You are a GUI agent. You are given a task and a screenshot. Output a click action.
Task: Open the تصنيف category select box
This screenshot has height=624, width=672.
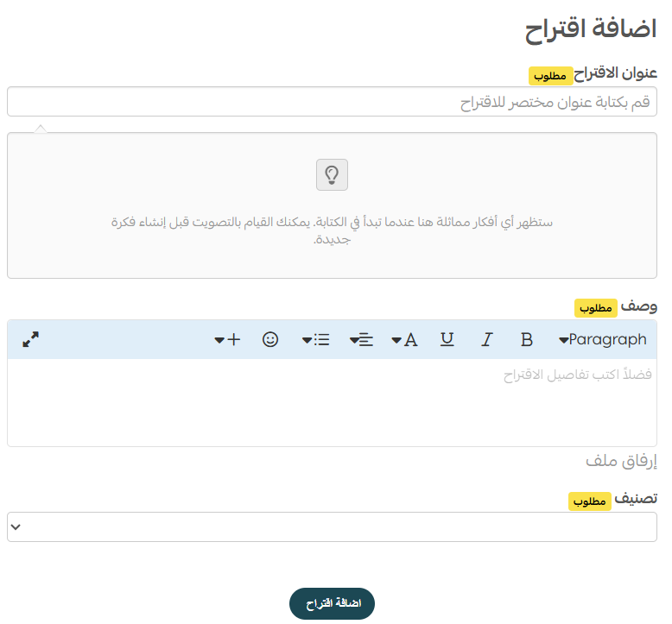click(x=332, y=526)
